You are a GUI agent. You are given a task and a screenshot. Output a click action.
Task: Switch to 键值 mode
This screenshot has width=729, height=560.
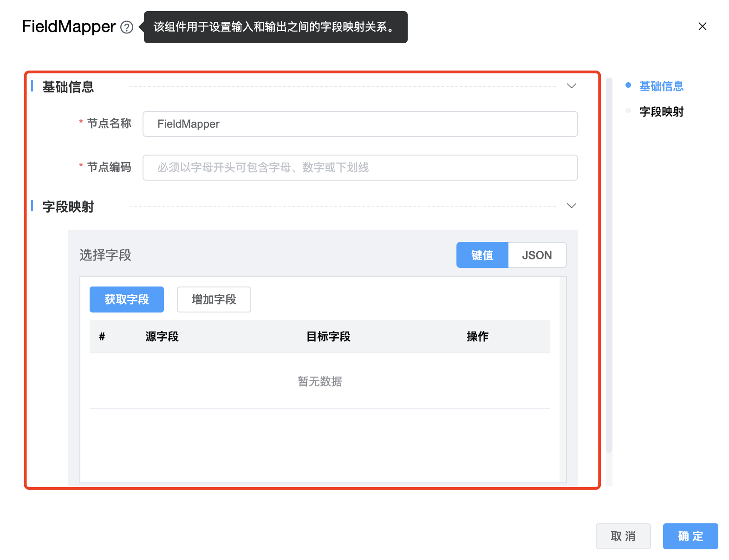tap(482, 255)
